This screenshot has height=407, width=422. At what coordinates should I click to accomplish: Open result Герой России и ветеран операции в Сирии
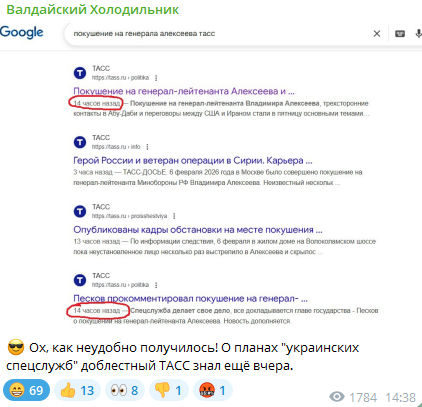click(x=193, y=160)
